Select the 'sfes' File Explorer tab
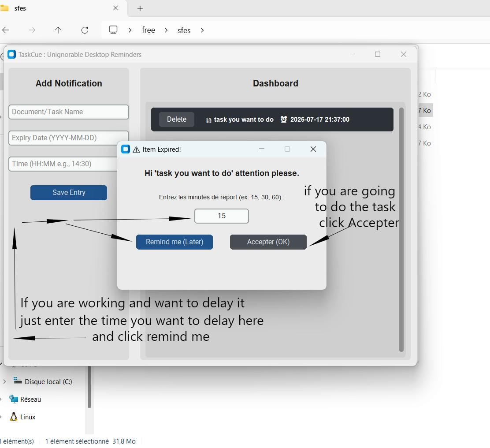The width and height of the screenshot is (490, 448). point(59,8)
